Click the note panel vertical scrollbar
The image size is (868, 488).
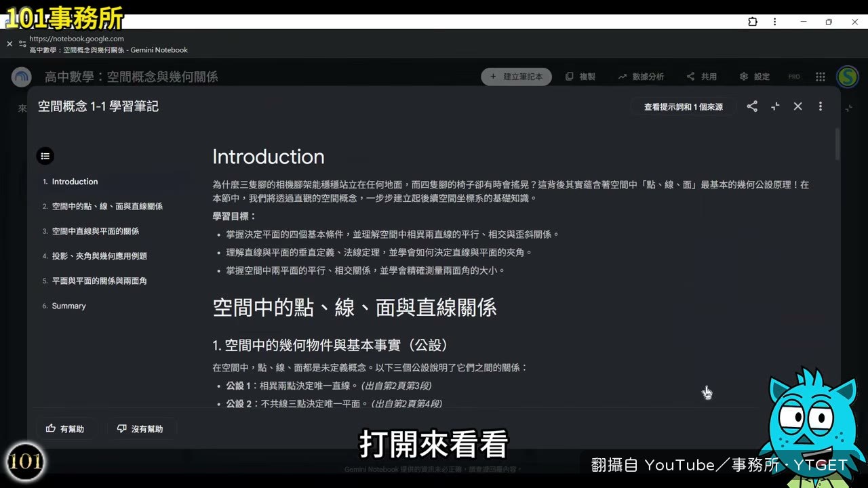click(x=837, y=144)
